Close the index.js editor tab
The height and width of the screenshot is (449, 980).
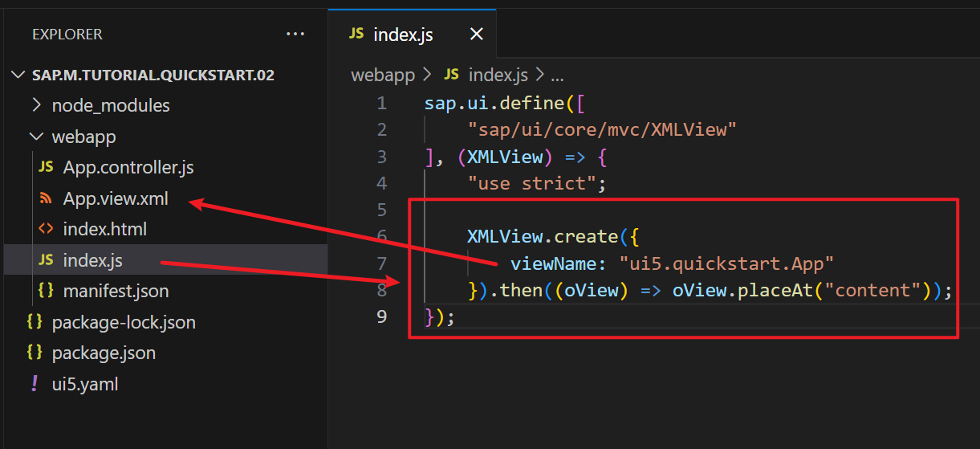pyautogui.click(x=476, y=35)
